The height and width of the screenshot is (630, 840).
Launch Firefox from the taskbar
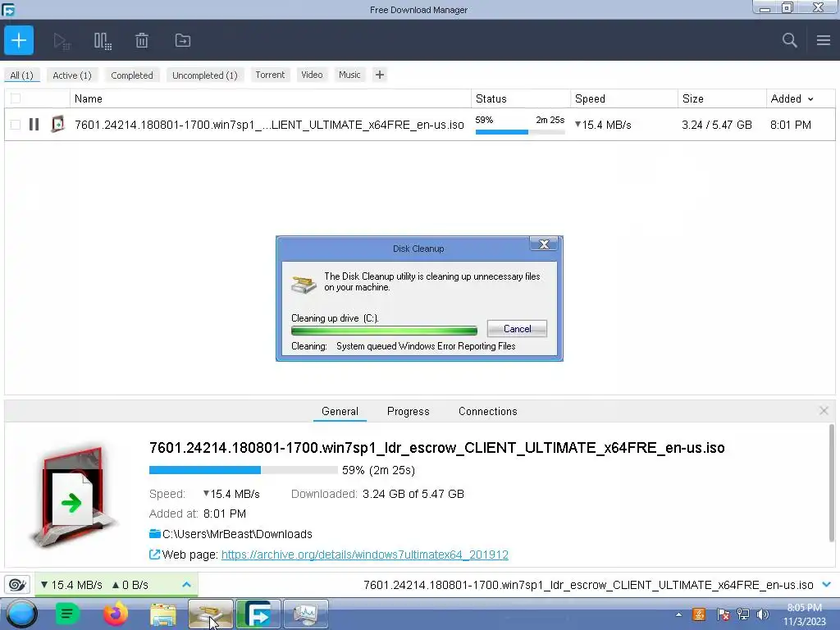pyautogui.click(x=115, y=614)
